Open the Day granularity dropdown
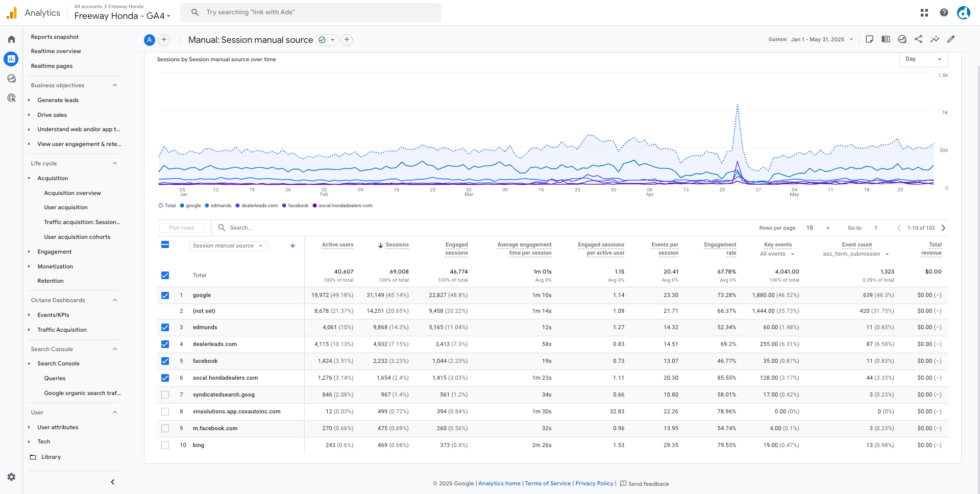 coord(923,59)
